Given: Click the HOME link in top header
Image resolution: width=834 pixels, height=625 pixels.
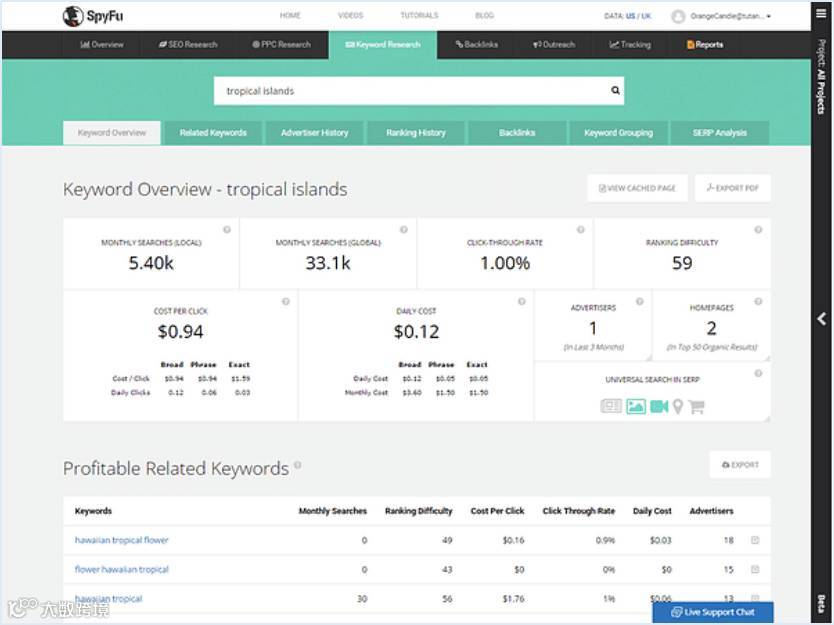Looking at the screenshot, I should coord(290,15).
